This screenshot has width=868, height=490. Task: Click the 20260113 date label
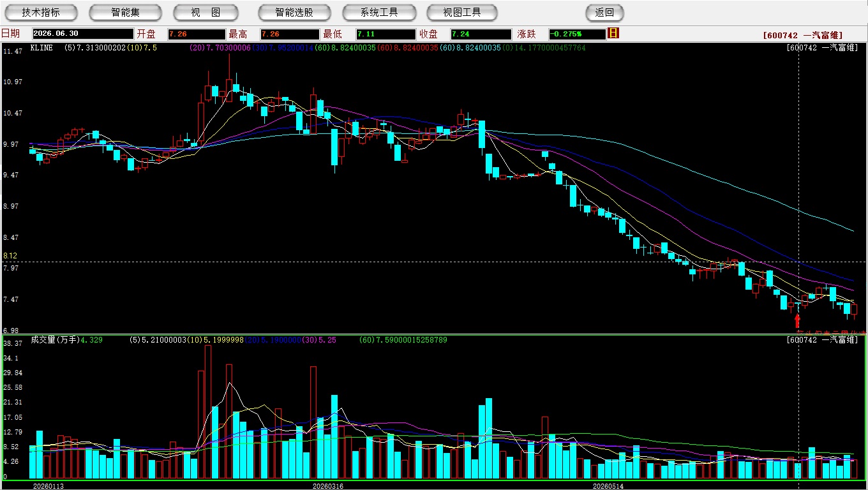pos(49,486)
